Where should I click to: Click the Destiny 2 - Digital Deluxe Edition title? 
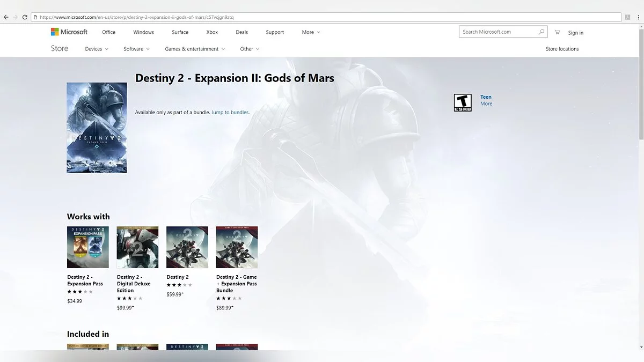point(134,284)
